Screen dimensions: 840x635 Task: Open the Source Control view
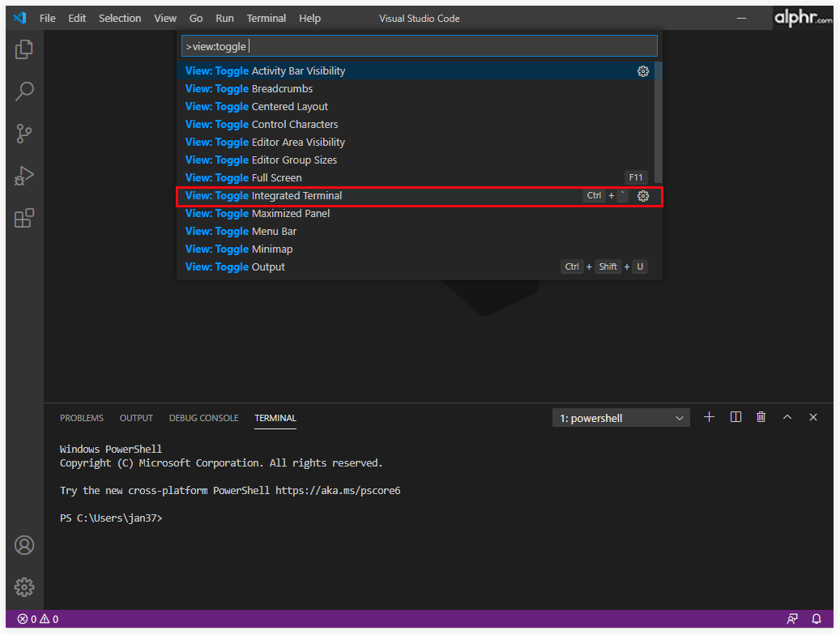(x=24, y=134)
